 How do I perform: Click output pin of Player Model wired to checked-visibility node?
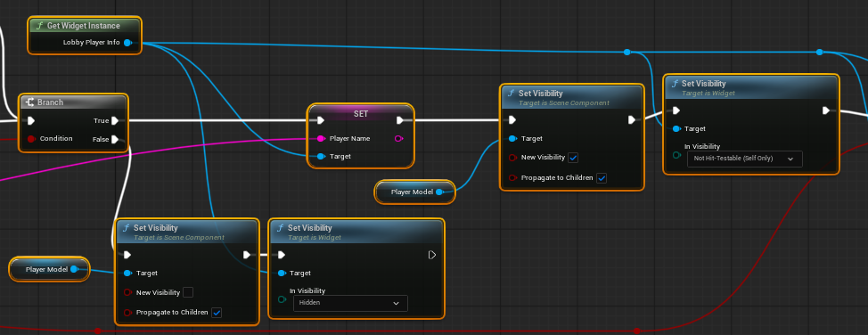pyautogui.click(x=439, y=192)
